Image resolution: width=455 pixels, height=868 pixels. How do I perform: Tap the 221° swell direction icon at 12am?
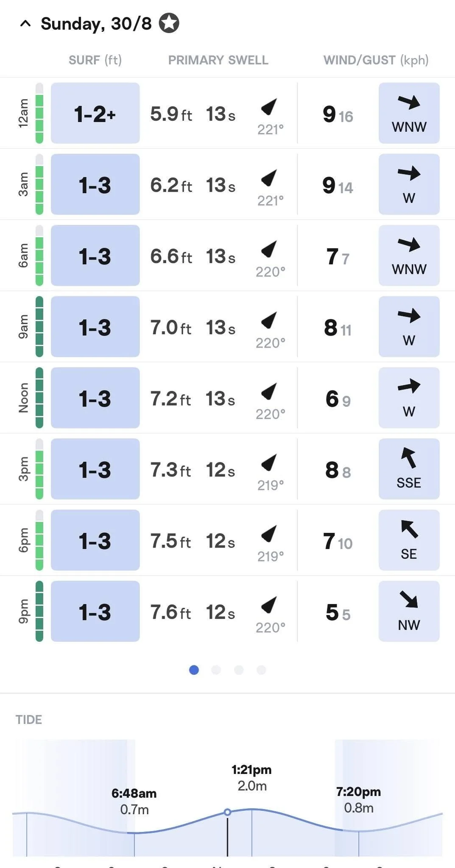point(269,107)
